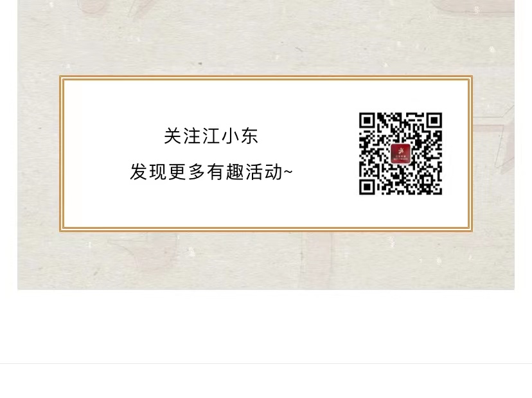
Task: Click the red logo inside the QR code
Action: (400, 154)
